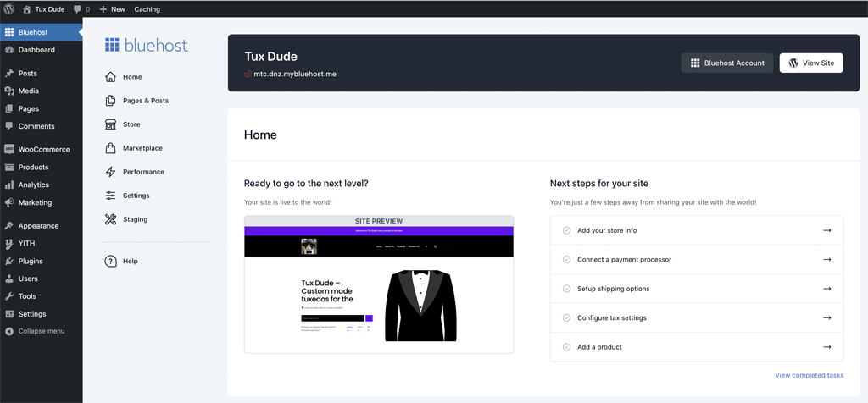
Task: Click check circle beside Add a product
Action: click(566, 347)
